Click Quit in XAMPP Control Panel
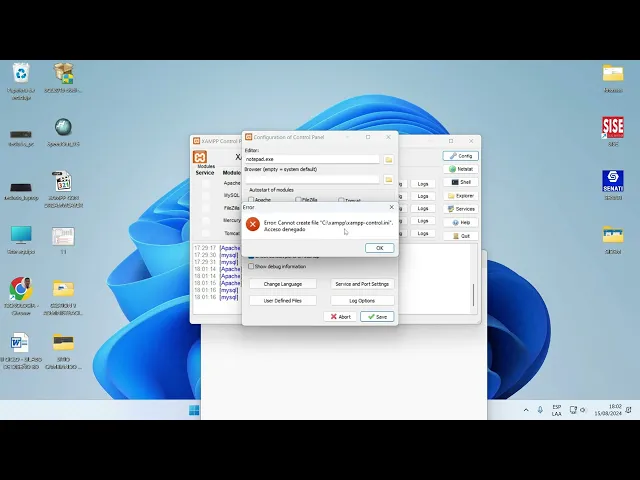This screenshot has height=480, width=640. 460,236
